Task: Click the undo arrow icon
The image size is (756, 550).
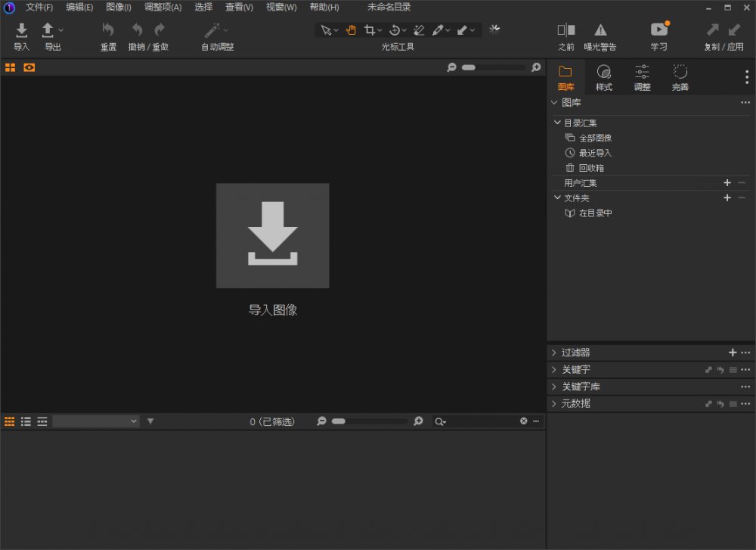Action: point(138,30)
